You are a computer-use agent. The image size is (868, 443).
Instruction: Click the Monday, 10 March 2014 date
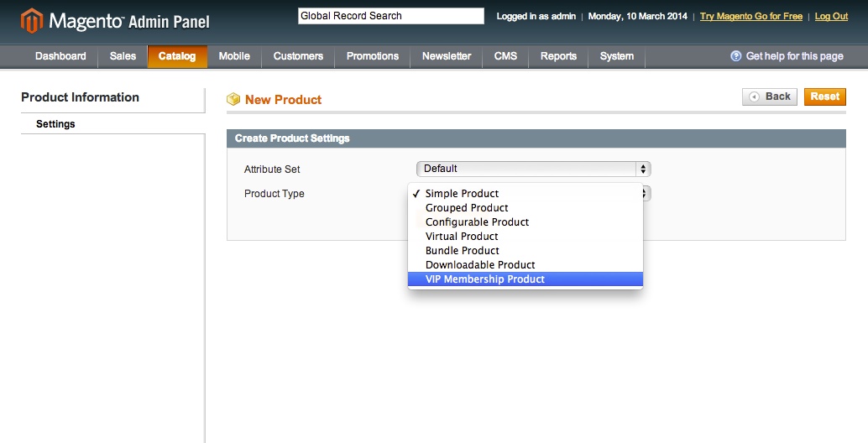pyautogui.click(x=638, y=17)
